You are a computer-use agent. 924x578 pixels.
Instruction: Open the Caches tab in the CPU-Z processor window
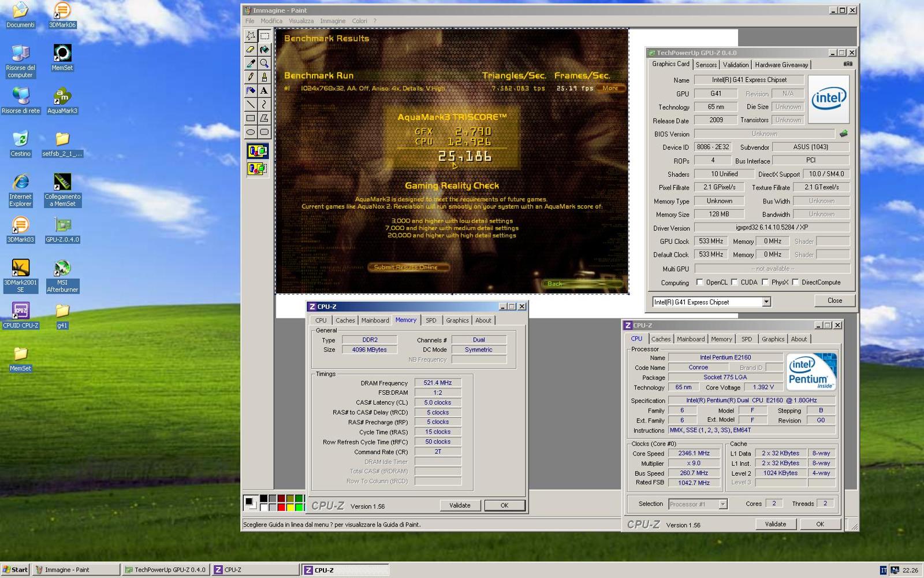(661, 339)
